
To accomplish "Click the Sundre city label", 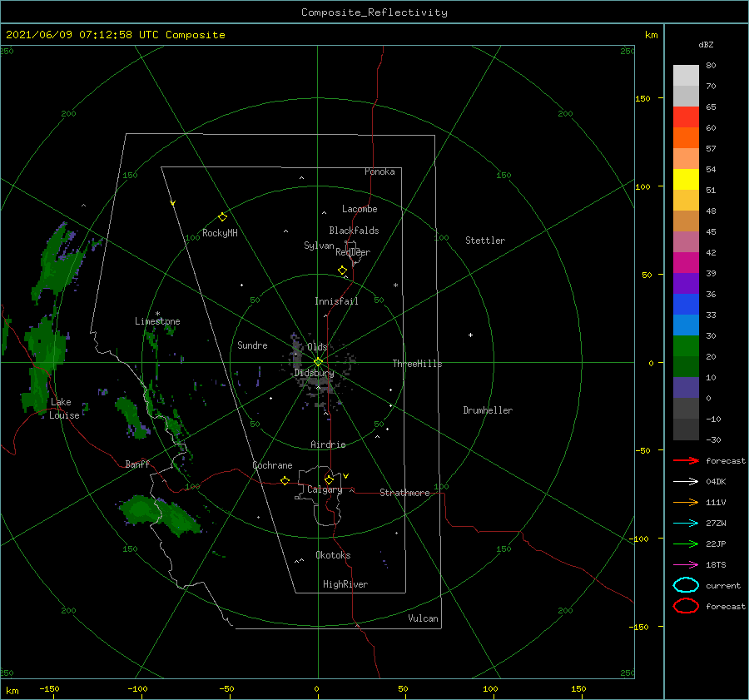I will point(252,345).
